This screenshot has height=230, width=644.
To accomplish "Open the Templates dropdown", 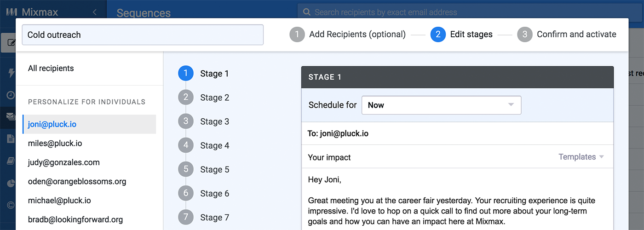I will (x=581, y=157).
